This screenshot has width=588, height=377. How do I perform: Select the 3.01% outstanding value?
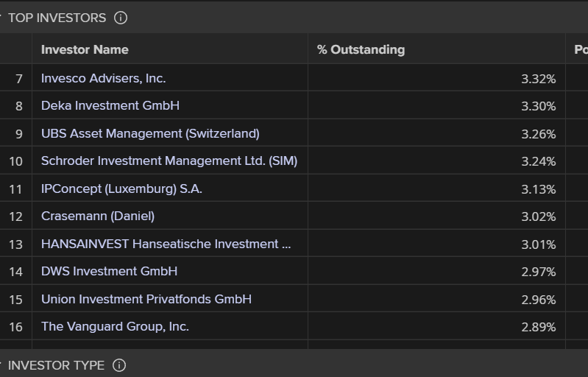pyautogui.click(x=539, y=244)
